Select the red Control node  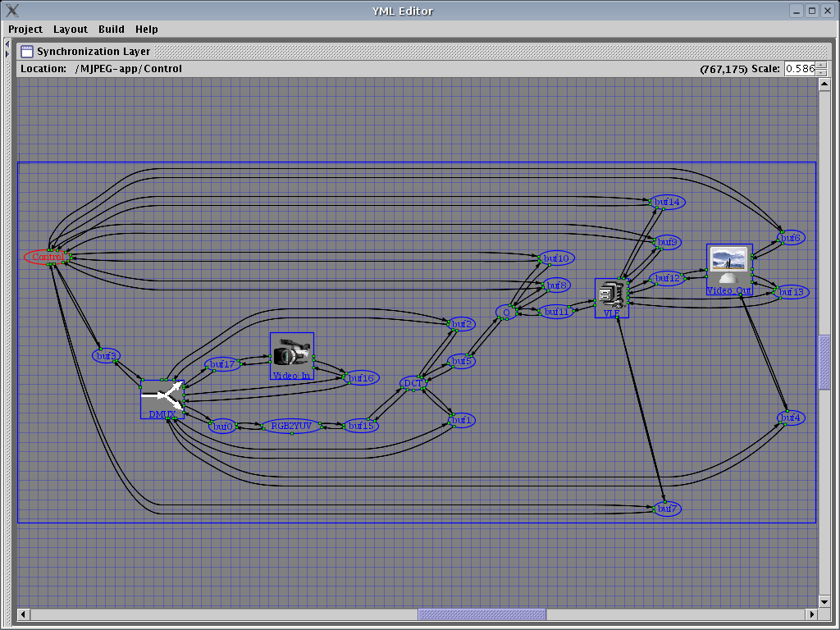(47, 258)
